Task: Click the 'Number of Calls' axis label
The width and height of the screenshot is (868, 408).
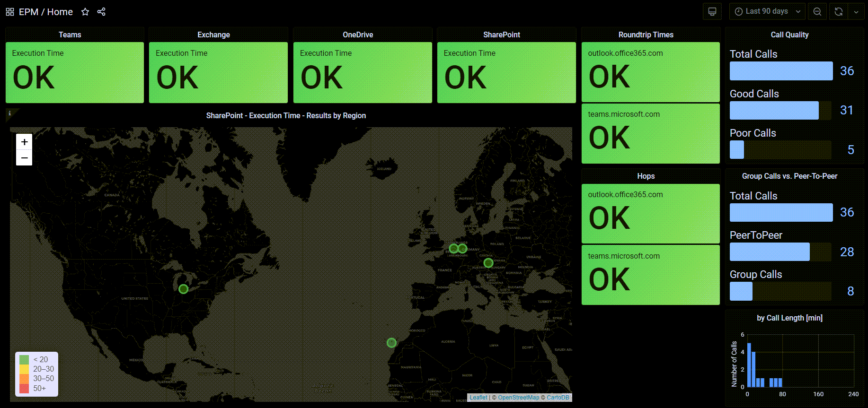Action: 734,364
